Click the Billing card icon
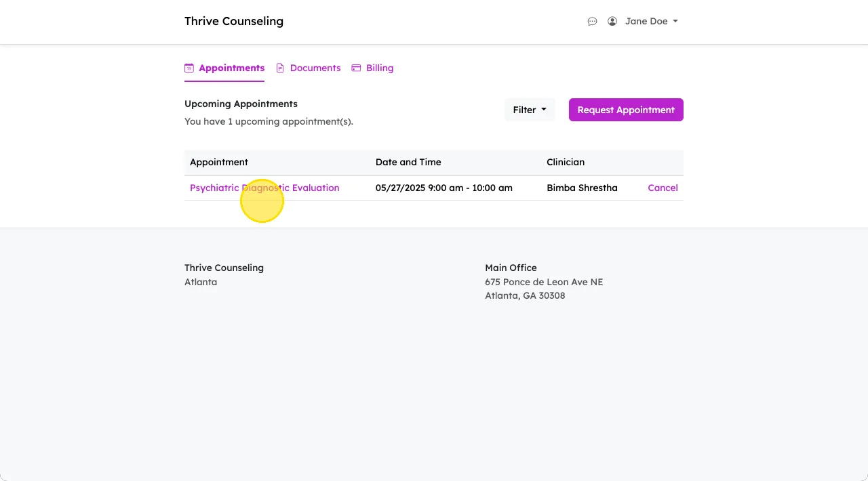The width and height of the screenshot is (868, 481). (356, 68)
